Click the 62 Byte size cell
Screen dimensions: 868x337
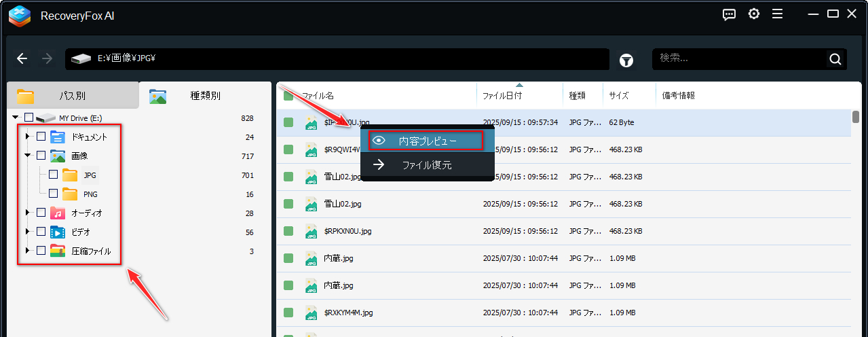(621, 122)
